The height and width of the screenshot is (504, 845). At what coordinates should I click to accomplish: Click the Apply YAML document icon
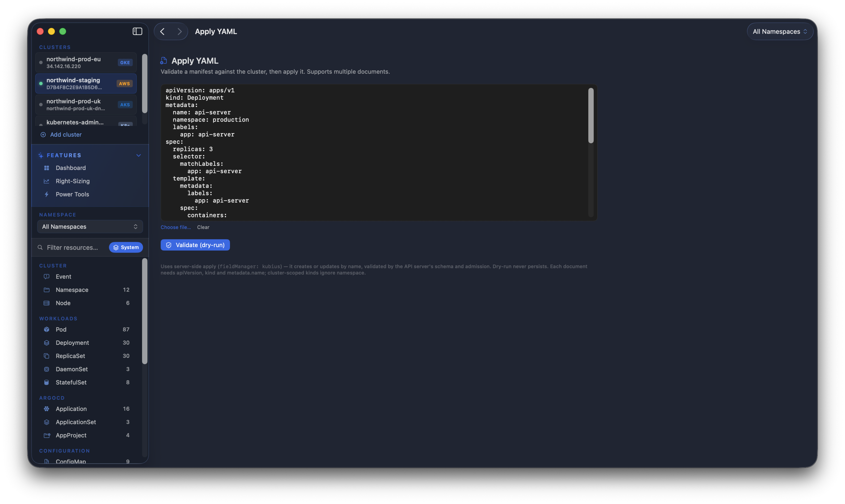point(163,61)
